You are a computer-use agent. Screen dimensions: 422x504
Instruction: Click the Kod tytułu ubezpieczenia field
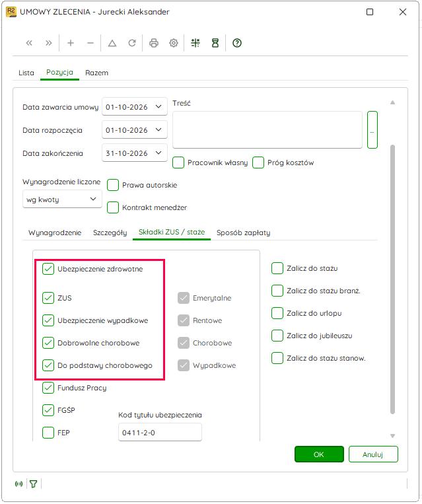click(160, 433)
